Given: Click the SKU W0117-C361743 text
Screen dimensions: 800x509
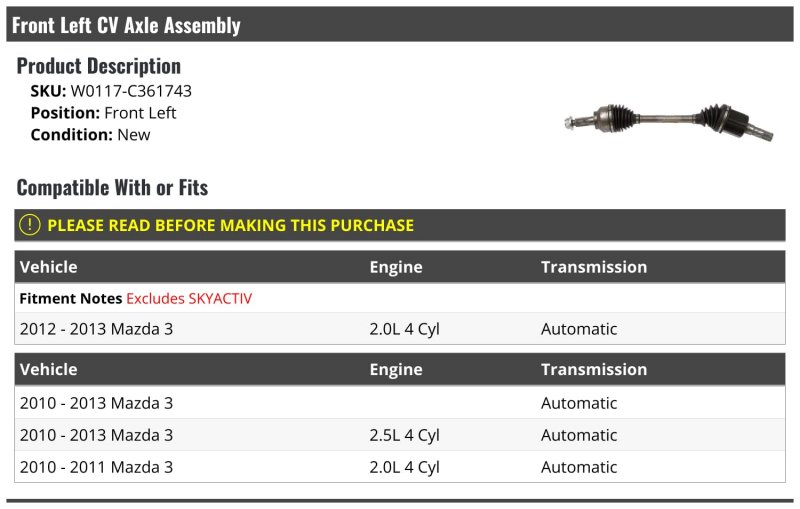Looking at the screenshot, I should [x=111, y=91].
